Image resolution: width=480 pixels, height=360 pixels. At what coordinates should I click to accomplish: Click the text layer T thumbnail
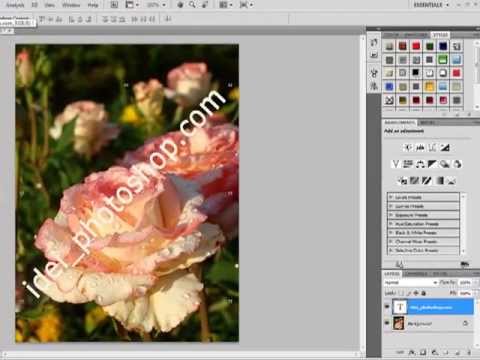click(x=400, y=307)
